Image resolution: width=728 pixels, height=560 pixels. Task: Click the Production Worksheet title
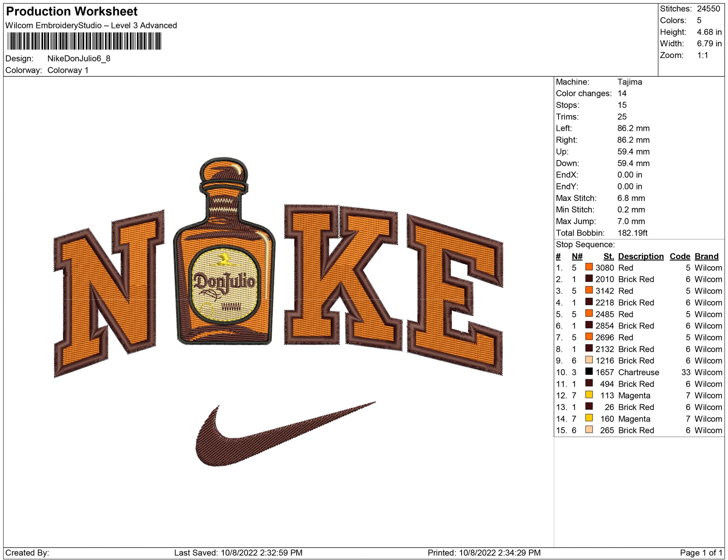[72, 11]
